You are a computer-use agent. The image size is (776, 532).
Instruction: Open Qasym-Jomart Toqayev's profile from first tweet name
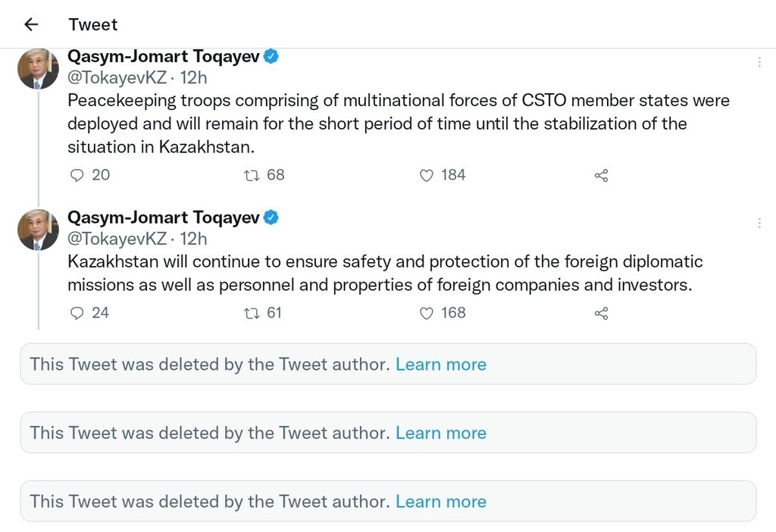(164, 56)
